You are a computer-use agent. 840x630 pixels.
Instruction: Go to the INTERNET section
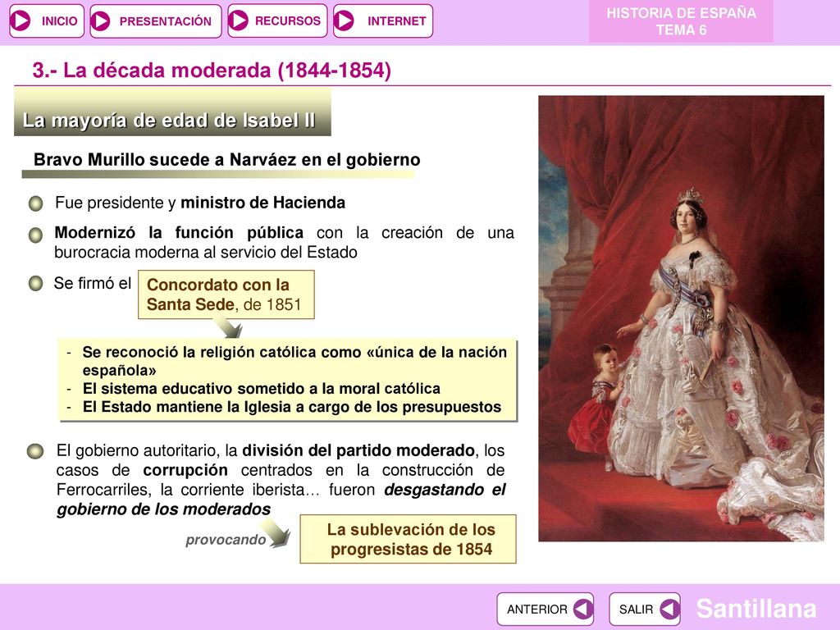pos(383,21)
